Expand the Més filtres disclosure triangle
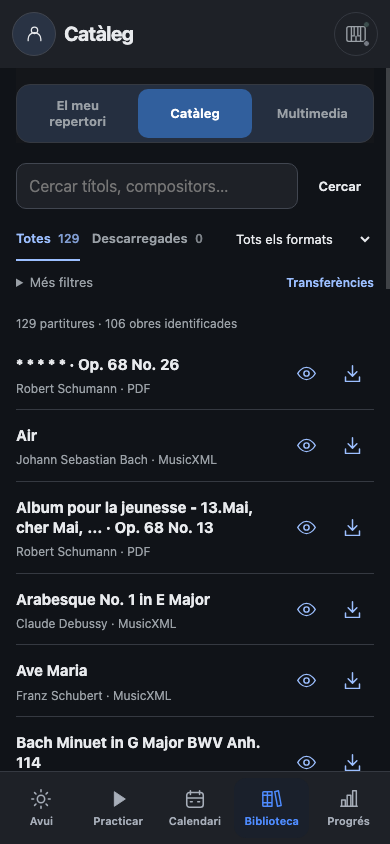390x844 pixels. pyautogui.click(x=19, y=283)
